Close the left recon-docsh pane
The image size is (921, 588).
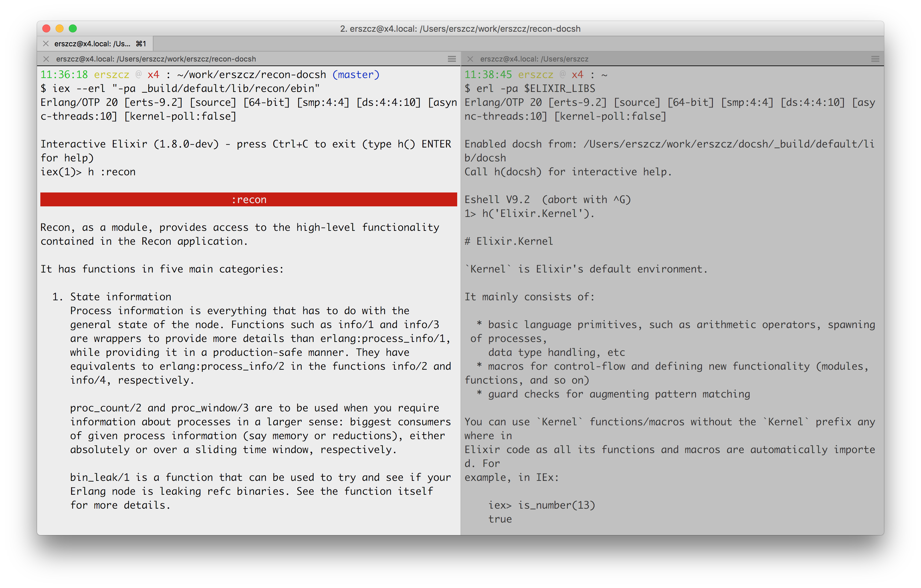click(x=46, y=59)
